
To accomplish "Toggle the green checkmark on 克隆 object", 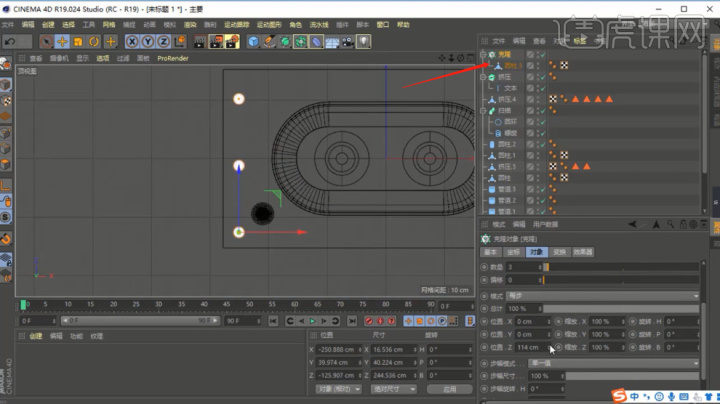I will pos(541,54).
